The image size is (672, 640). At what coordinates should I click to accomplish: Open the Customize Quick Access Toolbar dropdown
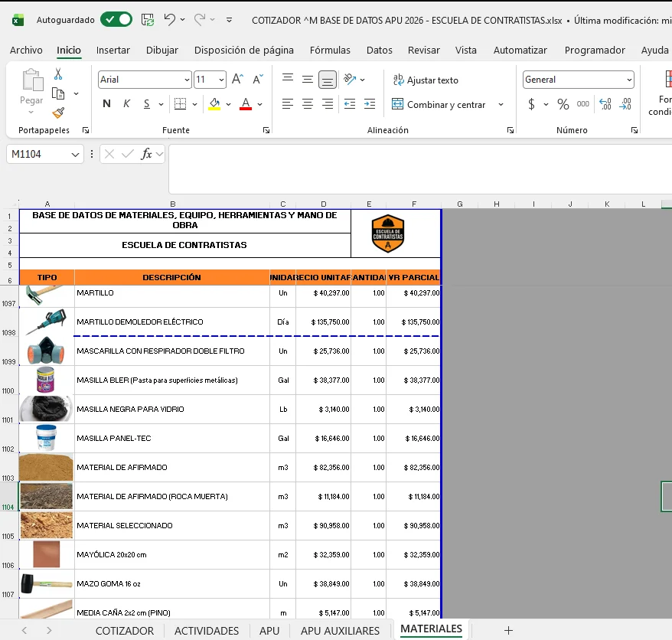point(230,20)
